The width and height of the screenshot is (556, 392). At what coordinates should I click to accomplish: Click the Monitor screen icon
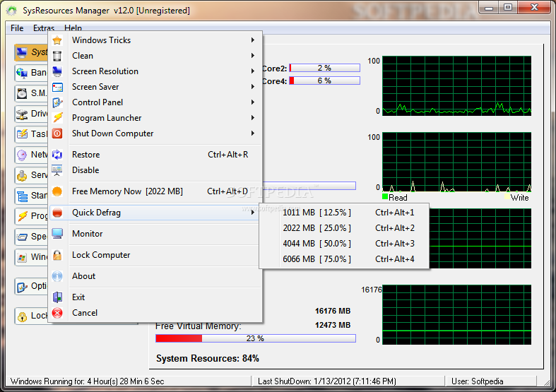[57, 234]
